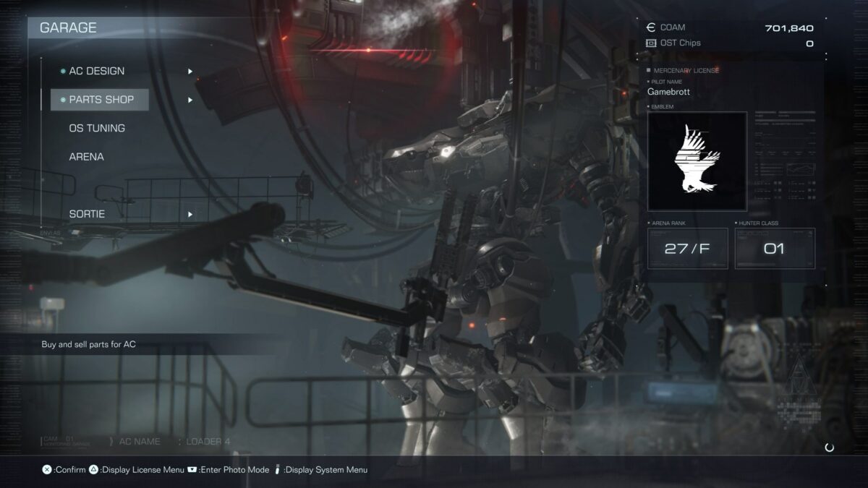Select the ARENA menu entry
The image size is (868, 488).
click(87, 157)
